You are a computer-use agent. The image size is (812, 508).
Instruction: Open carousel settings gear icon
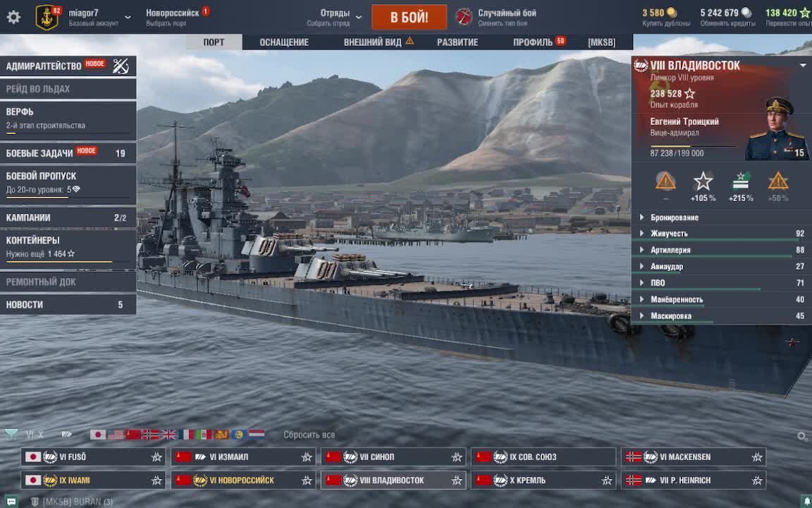click(x=802, y=436)
